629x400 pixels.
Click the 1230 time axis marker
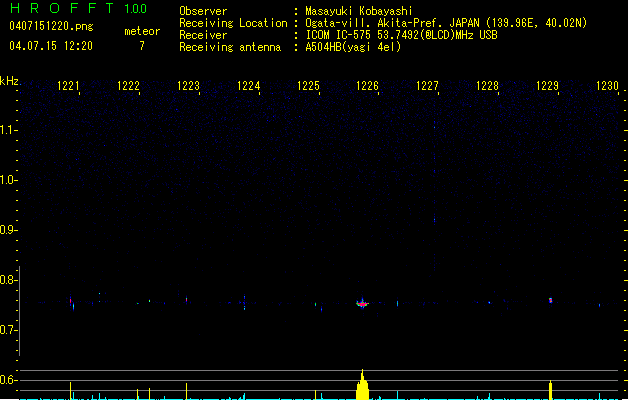607,86
